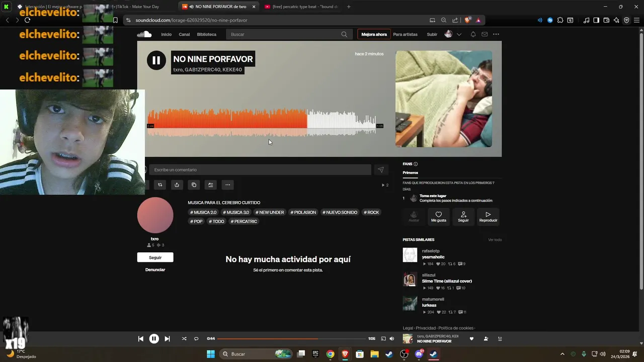This screenshot has height=362, width=644.
Task: Mute with the player volume icon
Action: [x=392, y=339]
